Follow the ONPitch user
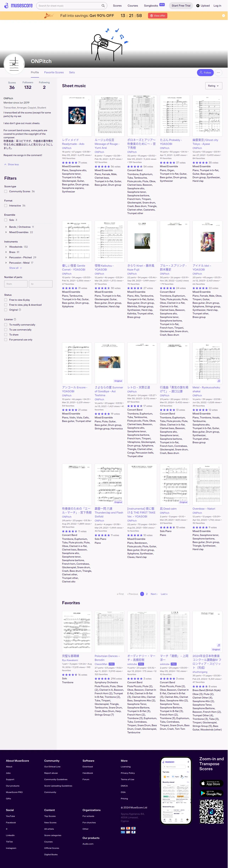228x868 pixels. (x=205, y=72)
